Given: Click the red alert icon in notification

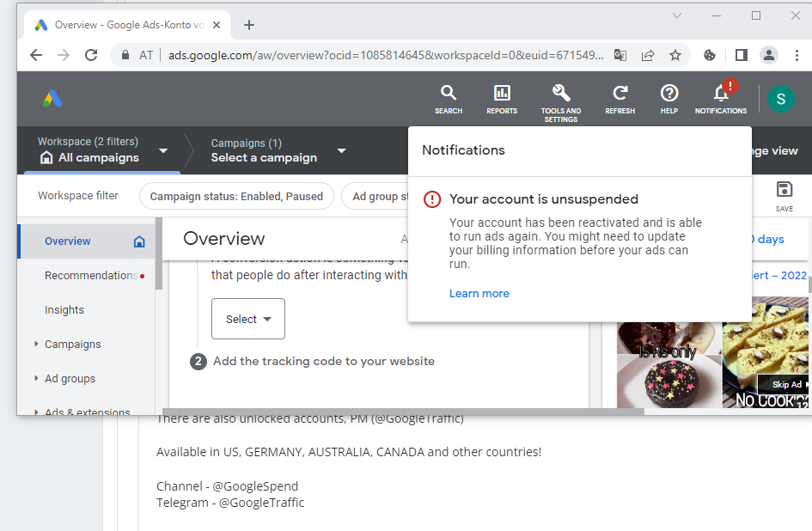Looking at the screenshot, I should (432, 199).
